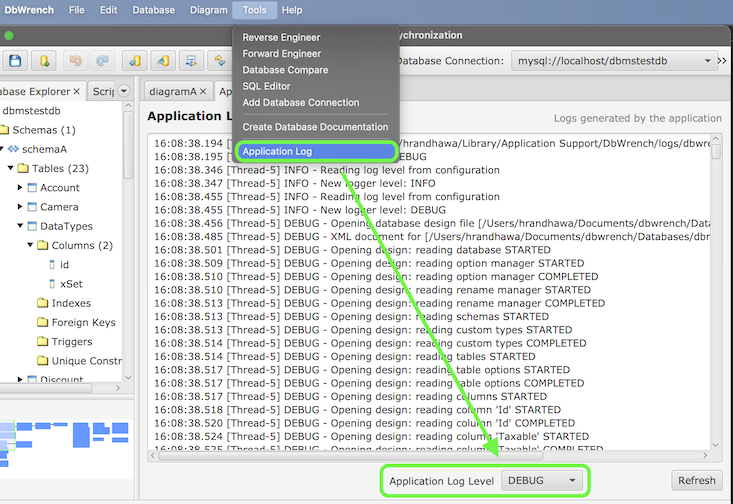Click the DataTypes table icon
Viewport: 733px width, 504px height.
(x=32, y=226)
